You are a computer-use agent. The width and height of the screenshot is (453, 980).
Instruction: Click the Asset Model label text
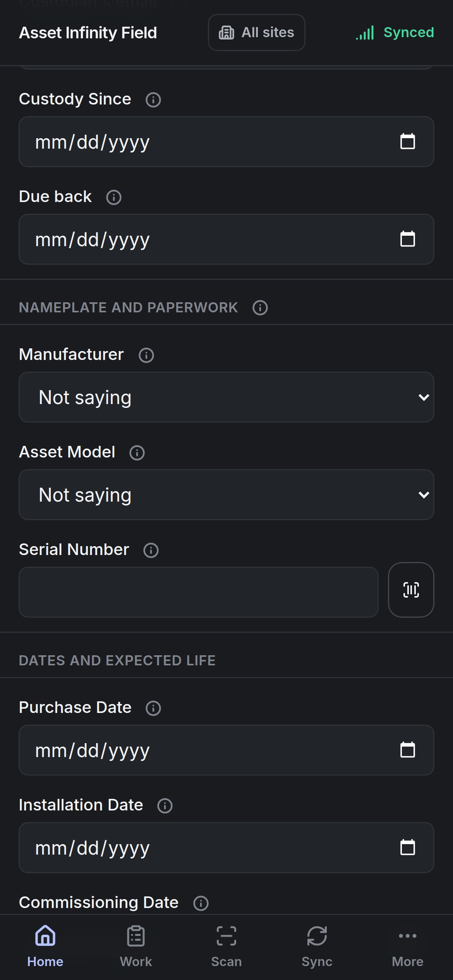67,452
